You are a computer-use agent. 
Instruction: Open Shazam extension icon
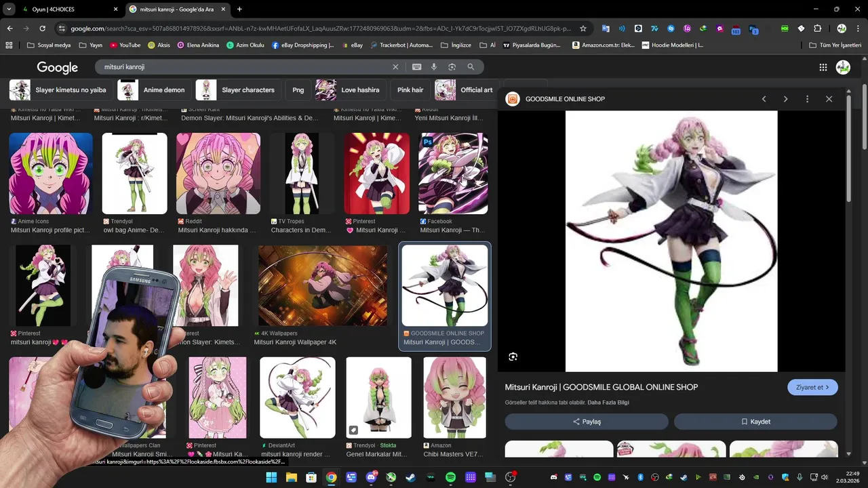click(x=671, y=28)
